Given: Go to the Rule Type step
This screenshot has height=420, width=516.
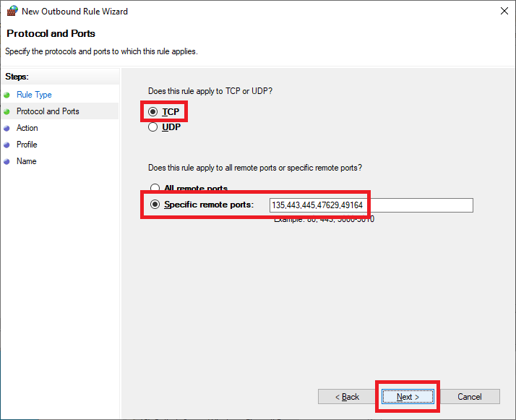Looking at the screenshot, I should click(34, 95).
